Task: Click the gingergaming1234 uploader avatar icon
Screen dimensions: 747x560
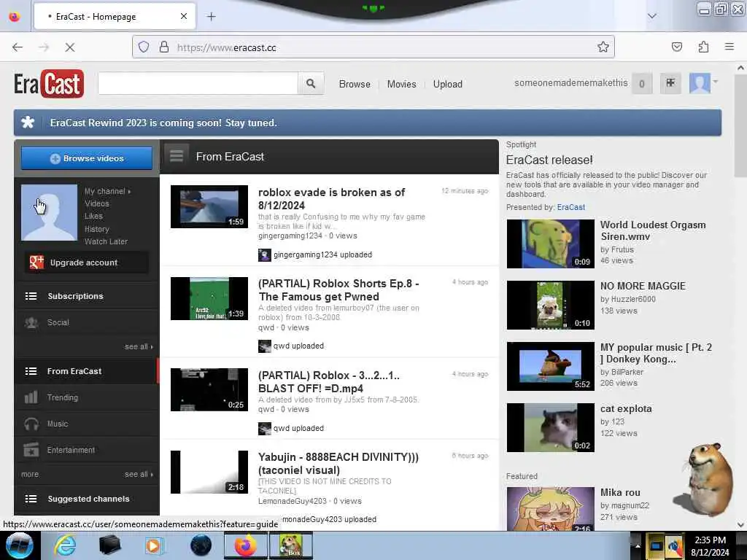Action: (264, 254)
